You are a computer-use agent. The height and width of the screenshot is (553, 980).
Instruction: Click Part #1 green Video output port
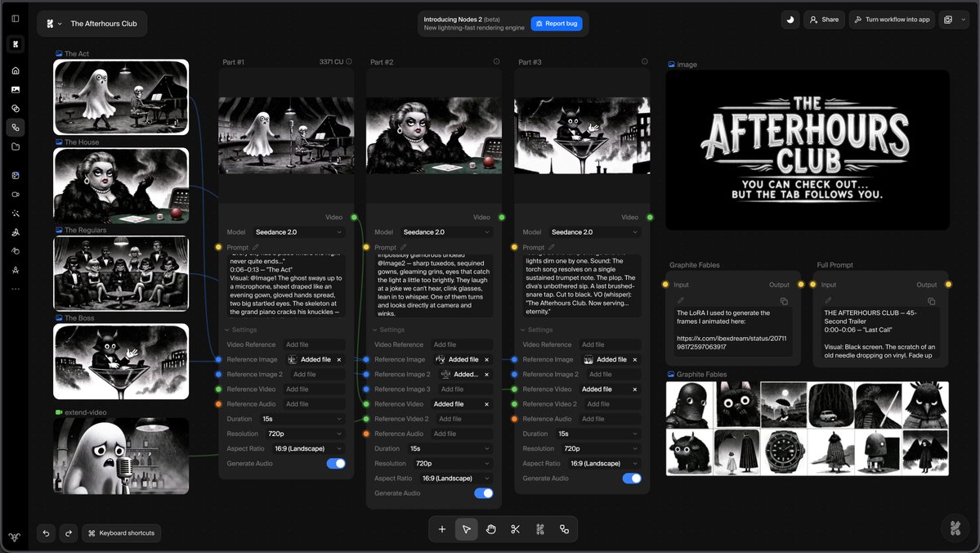point(355,217)
